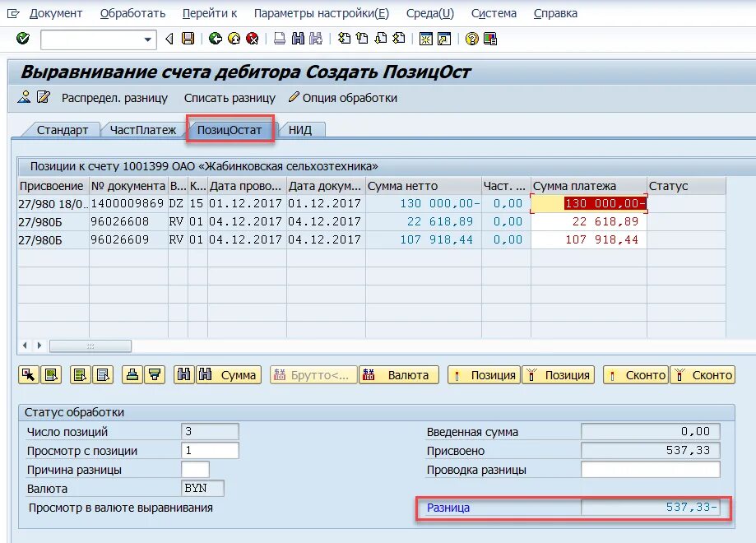Click the Просмотр с позиции input field

(x=210, y=450)
